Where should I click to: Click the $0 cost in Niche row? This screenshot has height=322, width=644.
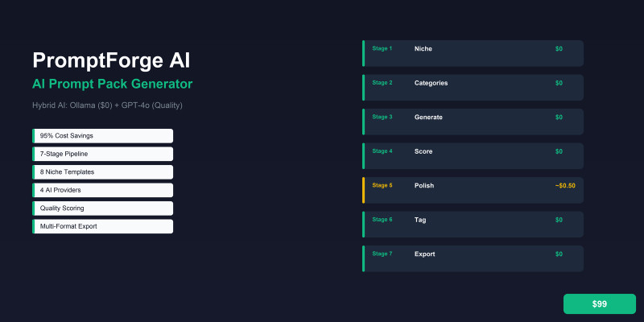click(x=559, y=49)
